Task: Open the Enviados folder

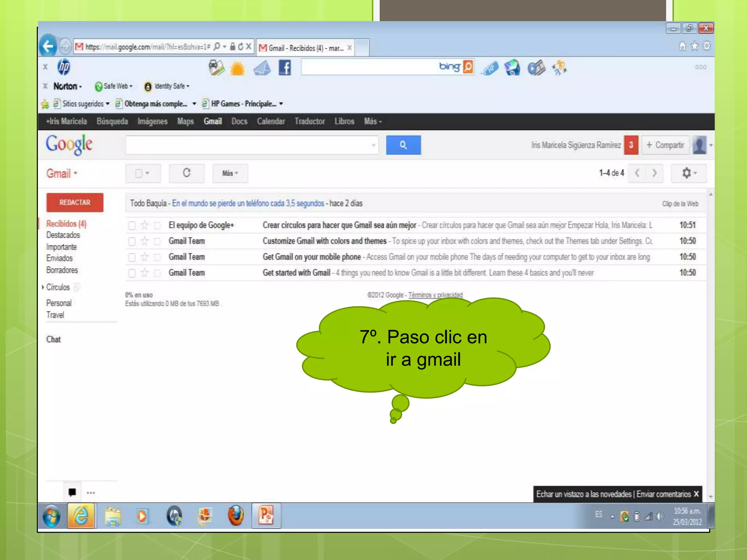Action: [59, 258]
